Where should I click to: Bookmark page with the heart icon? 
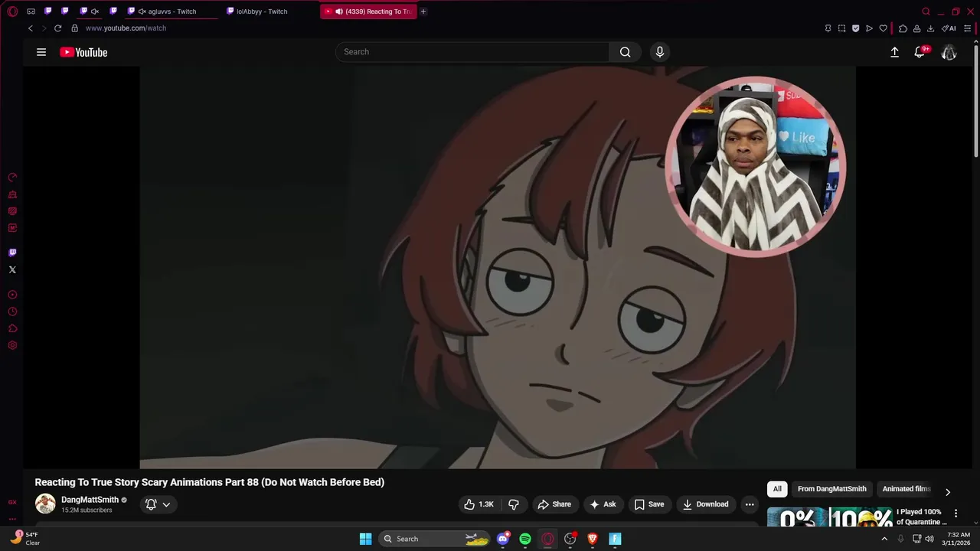(x=883, y=28)
